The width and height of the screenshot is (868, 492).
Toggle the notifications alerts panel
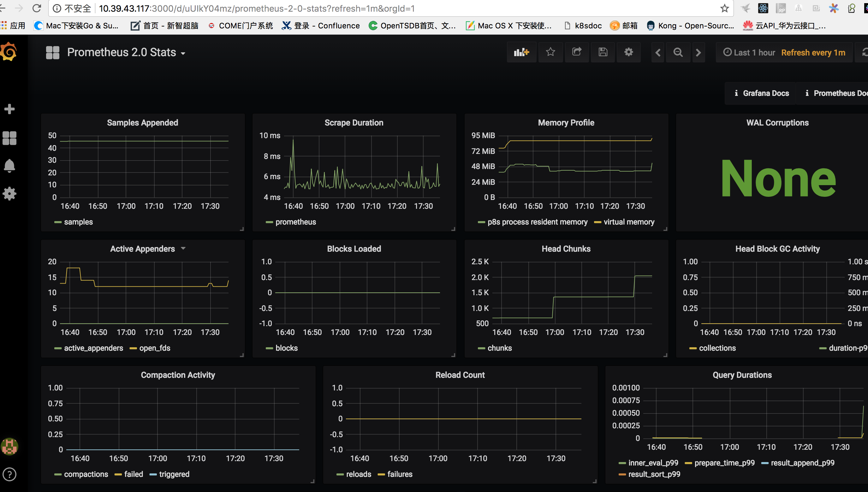[9, 166]
